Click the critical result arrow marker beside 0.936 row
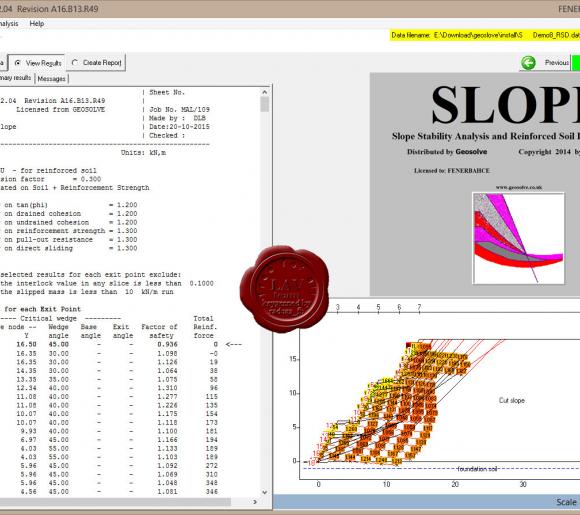This screenshot has height=515, width=580. (233, 344)
